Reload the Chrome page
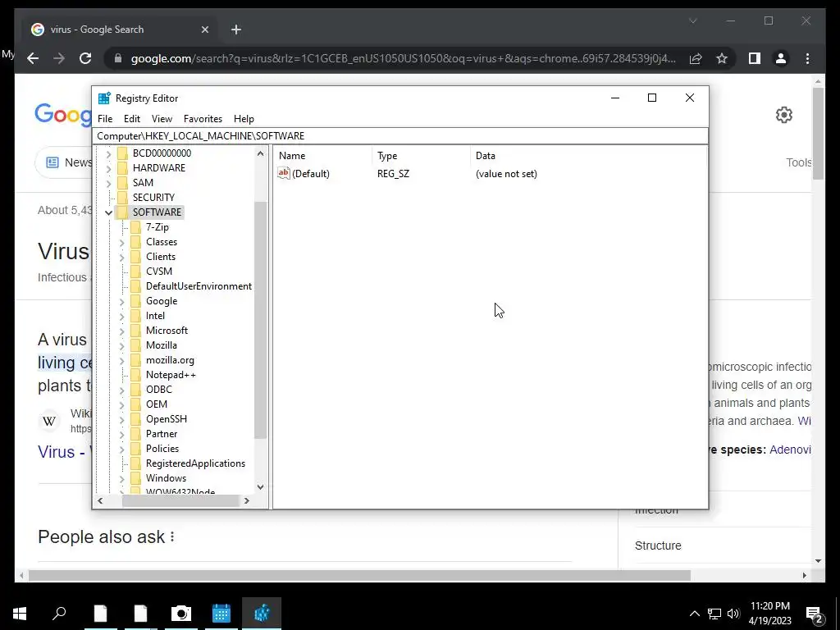The height and width of the screenshot is (630, 840). 85,58
